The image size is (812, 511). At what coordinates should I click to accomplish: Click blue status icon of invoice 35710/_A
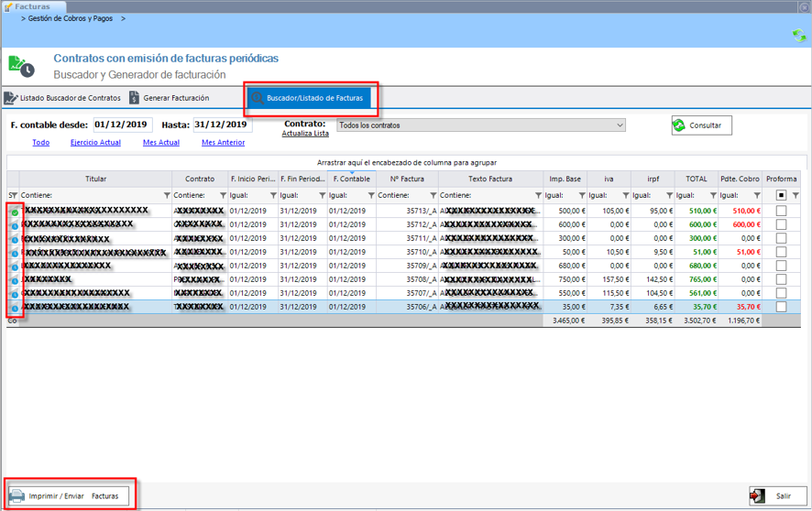click(15, 254)
